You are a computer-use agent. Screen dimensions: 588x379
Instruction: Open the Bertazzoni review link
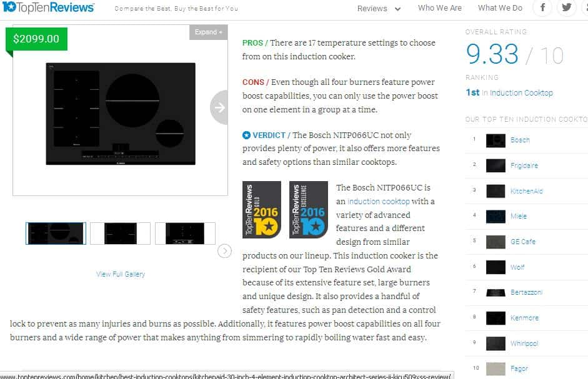click(527, 292)
